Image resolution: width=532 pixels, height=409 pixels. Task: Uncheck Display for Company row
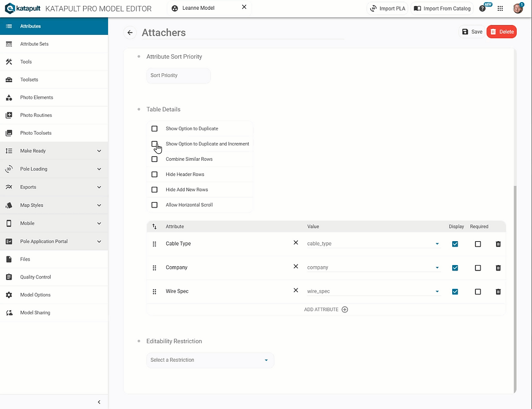point(455,268)
